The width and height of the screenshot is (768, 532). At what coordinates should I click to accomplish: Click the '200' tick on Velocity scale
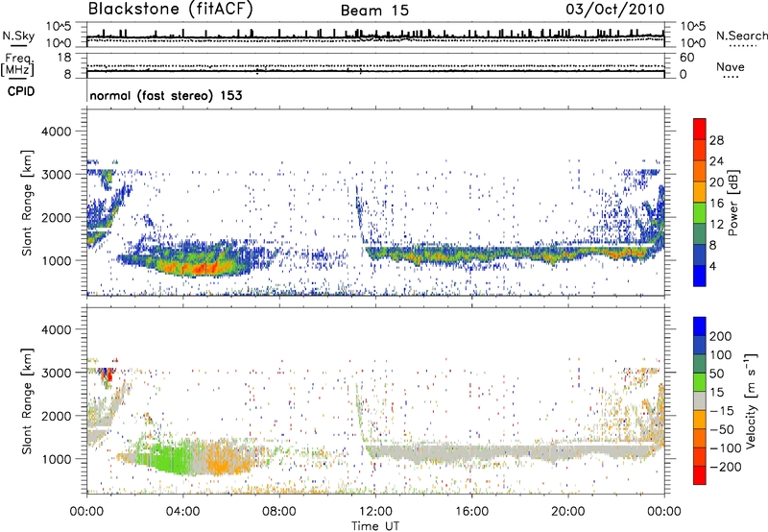721,336
